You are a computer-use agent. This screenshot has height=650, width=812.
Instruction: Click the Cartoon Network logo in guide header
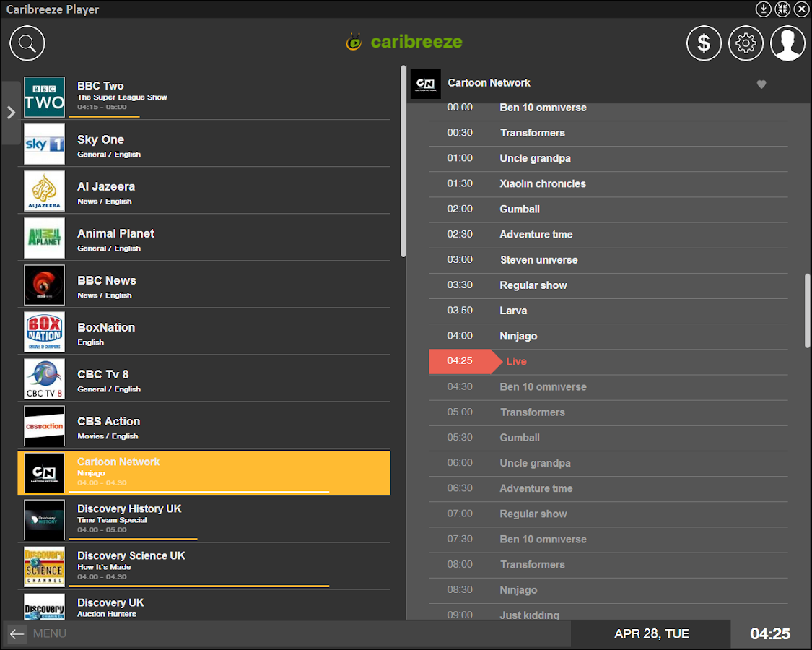pos(426,84)
